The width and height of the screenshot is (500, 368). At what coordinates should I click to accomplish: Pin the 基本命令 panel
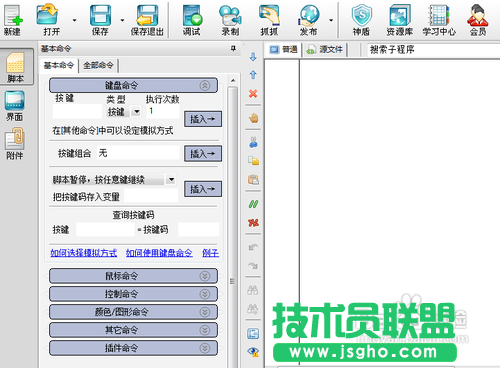point(233,49)
